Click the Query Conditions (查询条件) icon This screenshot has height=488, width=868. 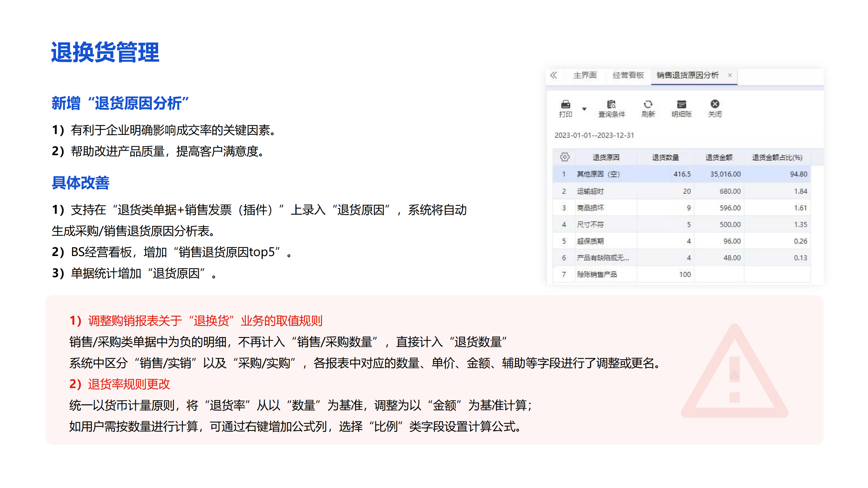pos(611,104)
